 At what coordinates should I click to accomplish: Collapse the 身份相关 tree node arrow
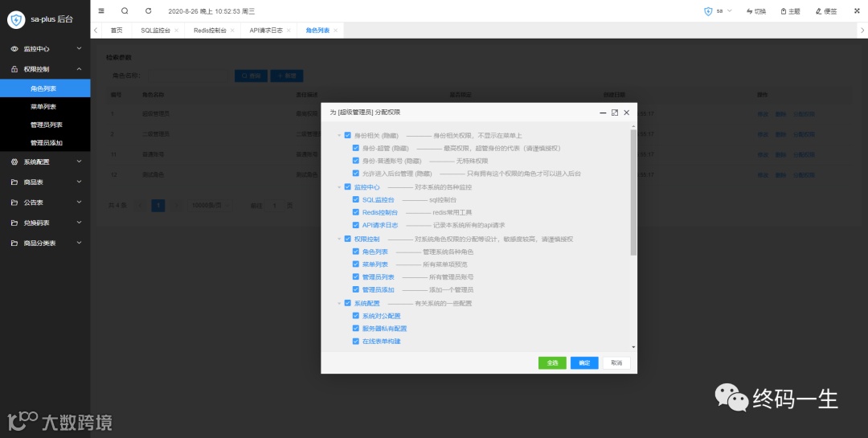339,136
